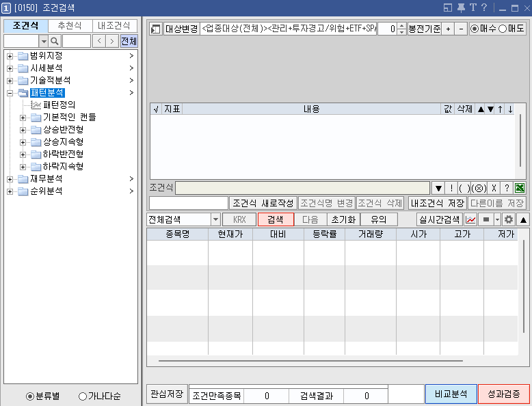Viewport: 532px width, 406px height.
Task: Click the horizontal scrollbar under results table
Action: tap(310, 361)
